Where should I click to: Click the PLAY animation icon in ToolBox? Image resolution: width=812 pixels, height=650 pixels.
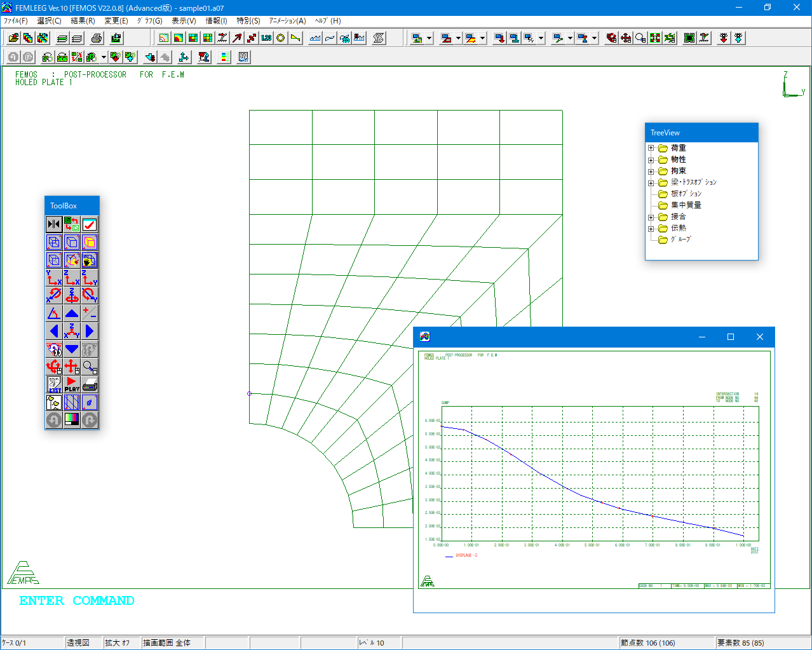click(72, 384)
